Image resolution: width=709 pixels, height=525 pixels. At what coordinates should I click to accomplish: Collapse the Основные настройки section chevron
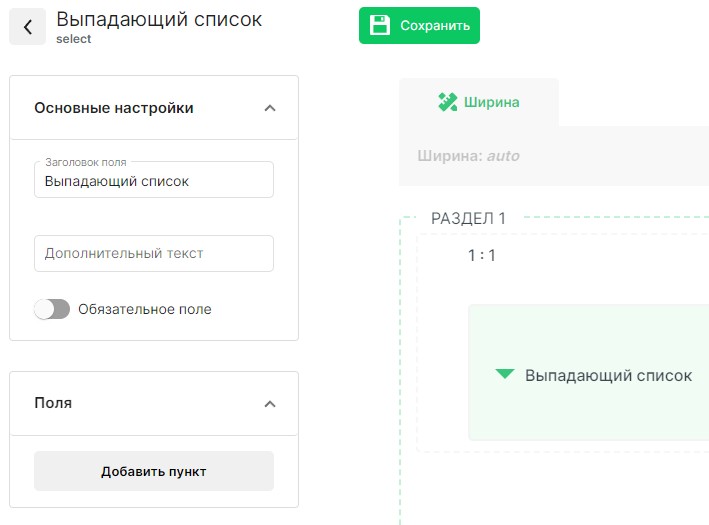pos(269,108)
